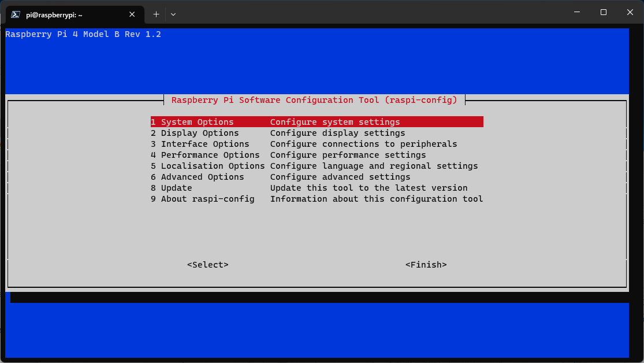Click the <Finish> button

point(426,265)
